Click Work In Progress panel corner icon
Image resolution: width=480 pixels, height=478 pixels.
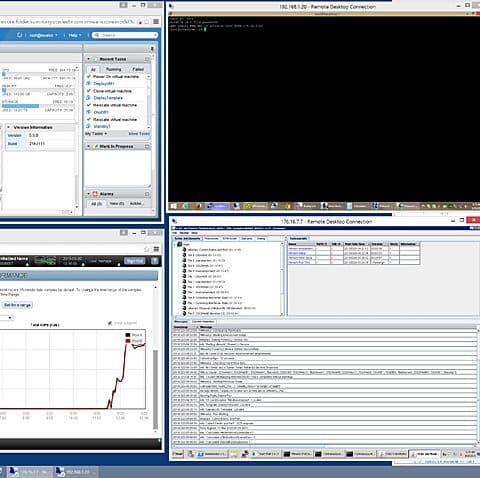click(147, 146)
